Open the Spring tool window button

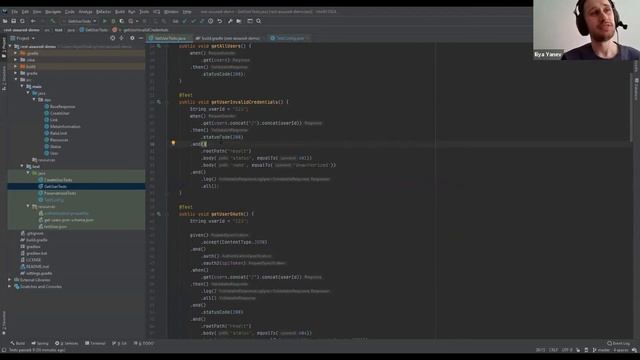[x=40, y=343]
